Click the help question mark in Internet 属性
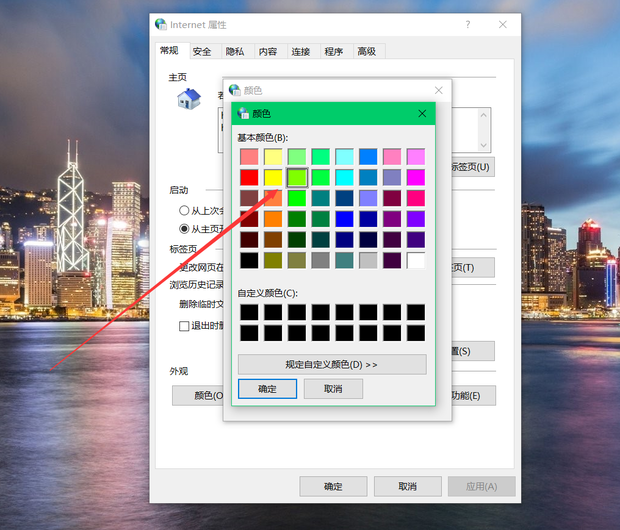 tap(468, 25)
